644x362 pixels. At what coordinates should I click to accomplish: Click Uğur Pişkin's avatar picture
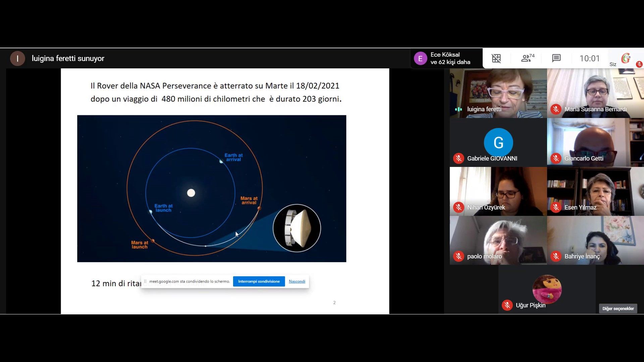coord(547,289)
